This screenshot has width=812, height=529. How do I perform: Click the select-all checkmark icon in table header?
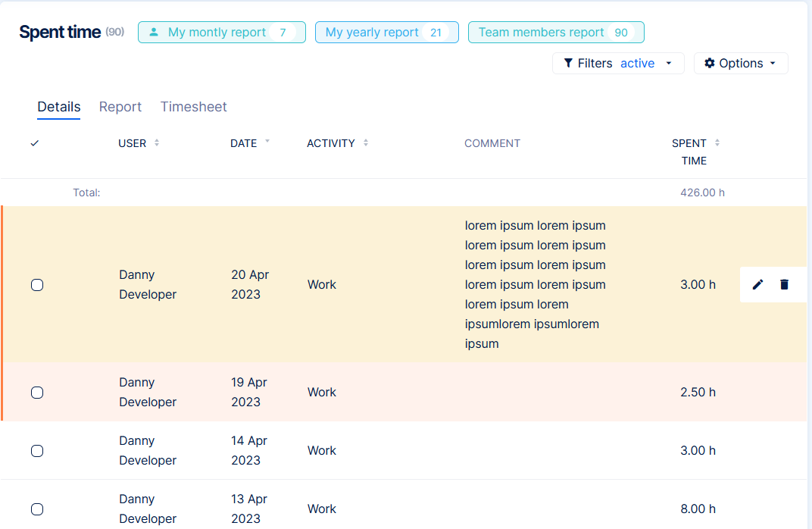35,143
